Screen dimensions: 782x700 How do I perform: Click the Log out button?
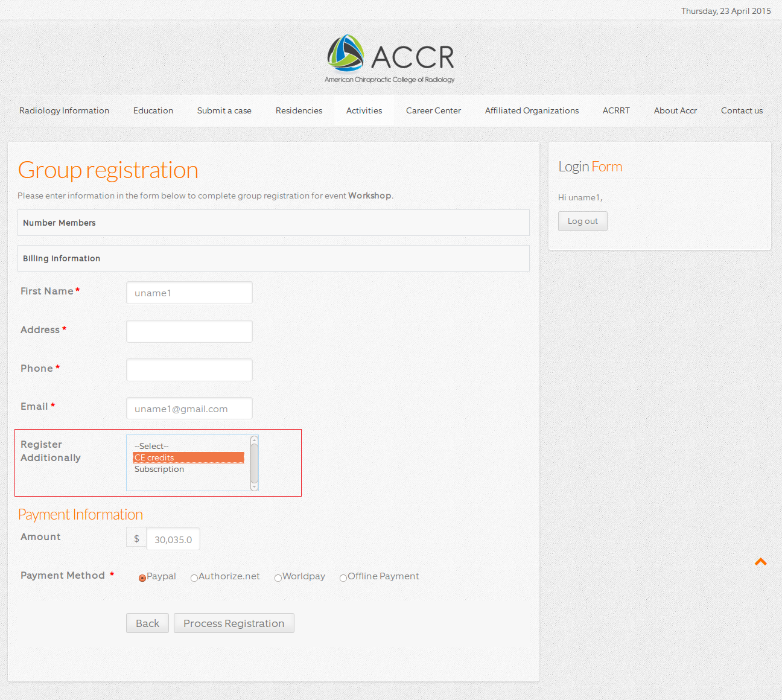pyautogui.click(x=582, y=221)
